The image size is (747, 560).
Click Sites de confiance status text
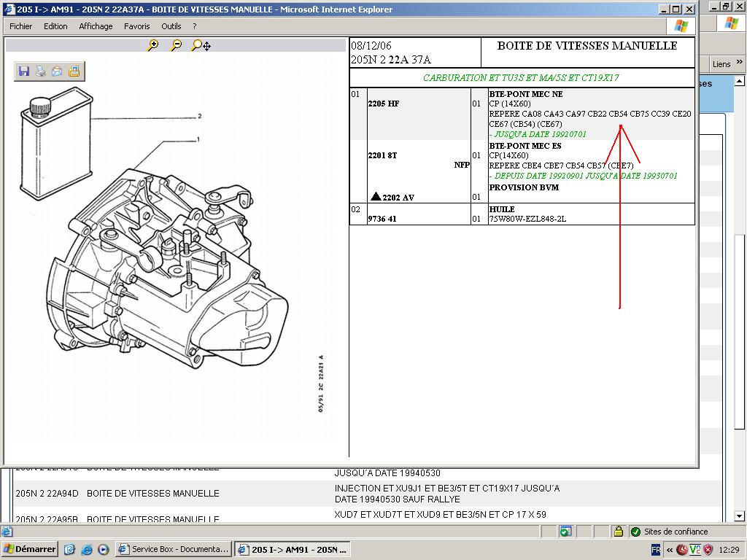[676, 532]
